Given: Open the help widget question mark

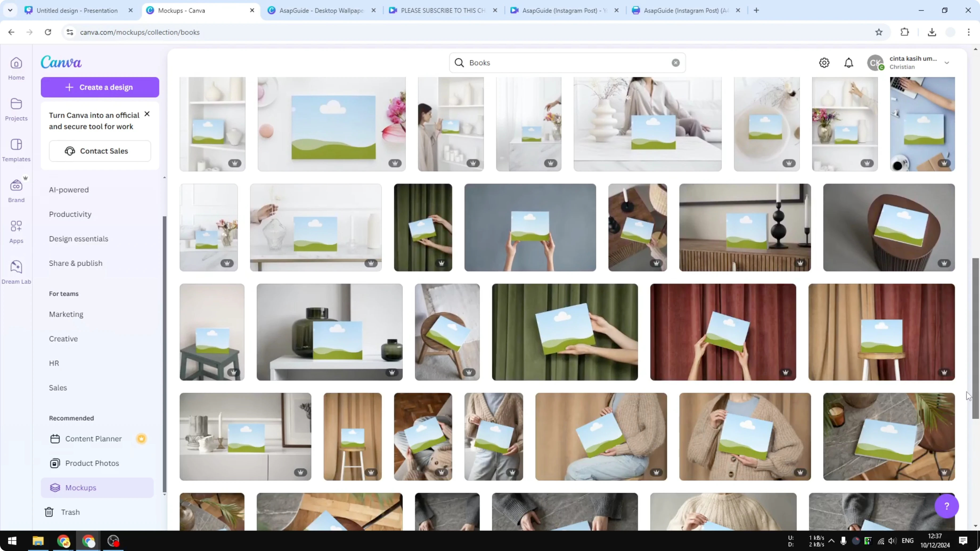Looking at the screenshot, I should (x=947, y=506).
